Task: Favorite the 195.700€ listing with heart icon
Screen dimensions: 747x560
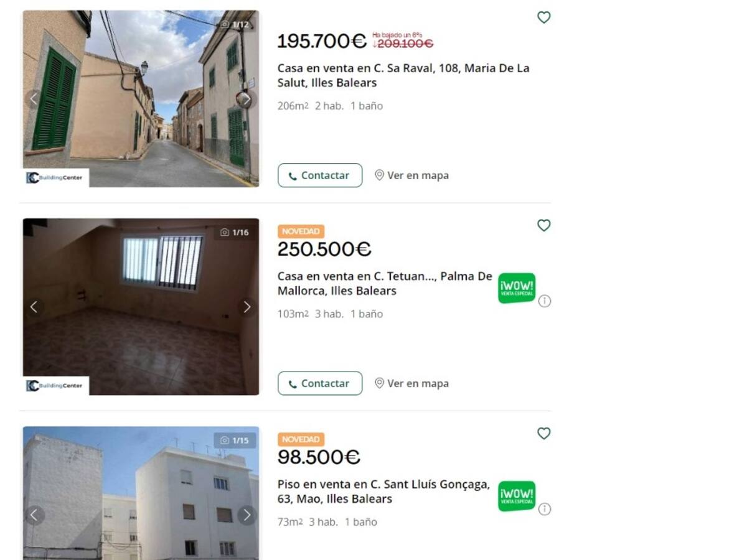Action: (x=543, y=17)
